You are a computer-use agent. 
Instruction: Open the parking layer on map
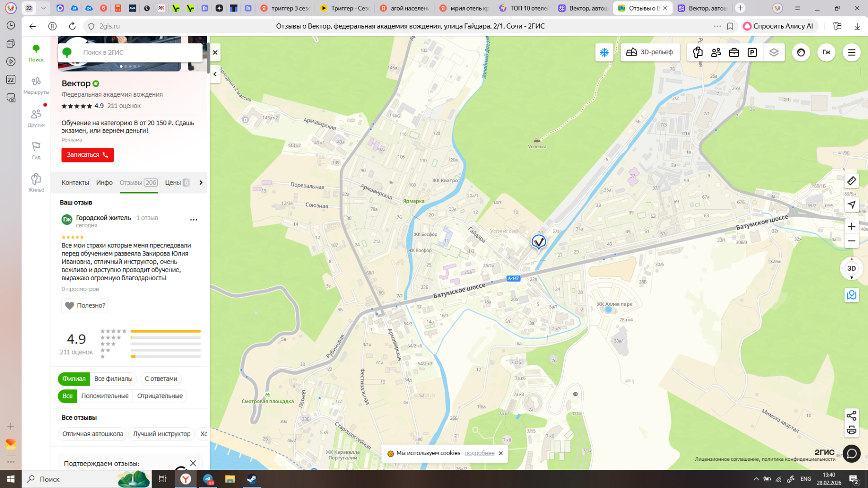tap(752, 52)
